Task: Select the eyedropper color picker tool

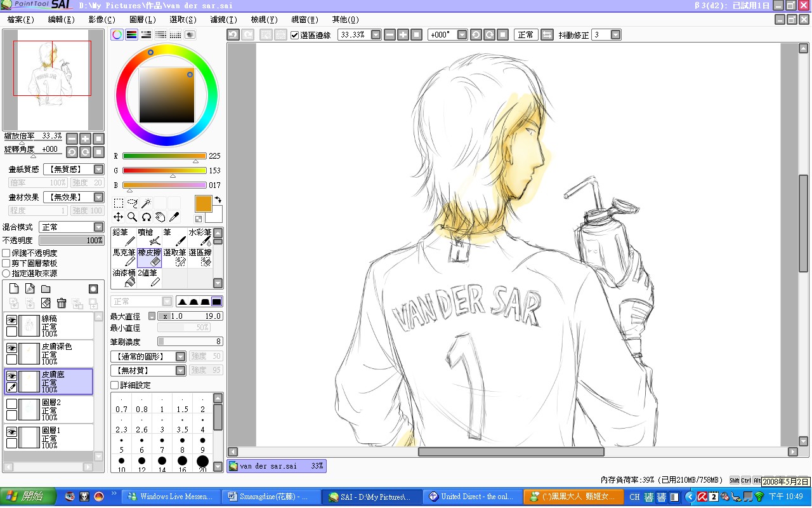Action: click(174, 217)
